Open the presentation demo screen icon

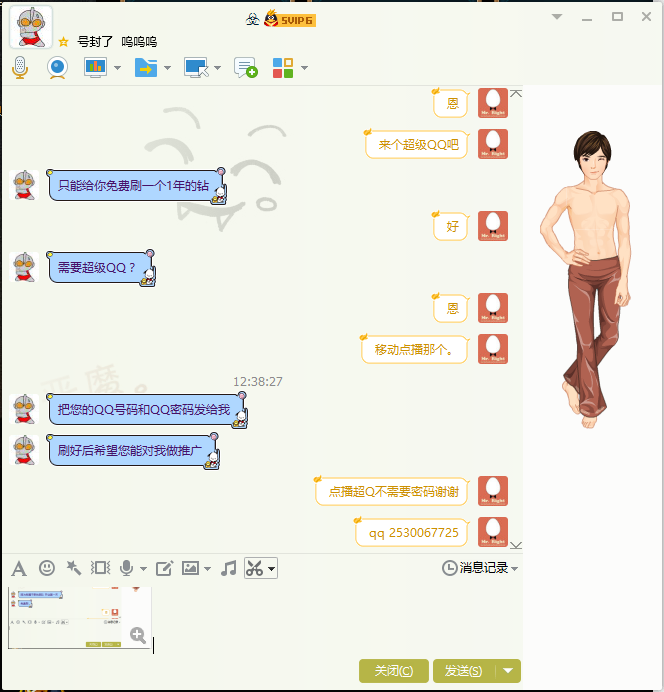(96, 68)
